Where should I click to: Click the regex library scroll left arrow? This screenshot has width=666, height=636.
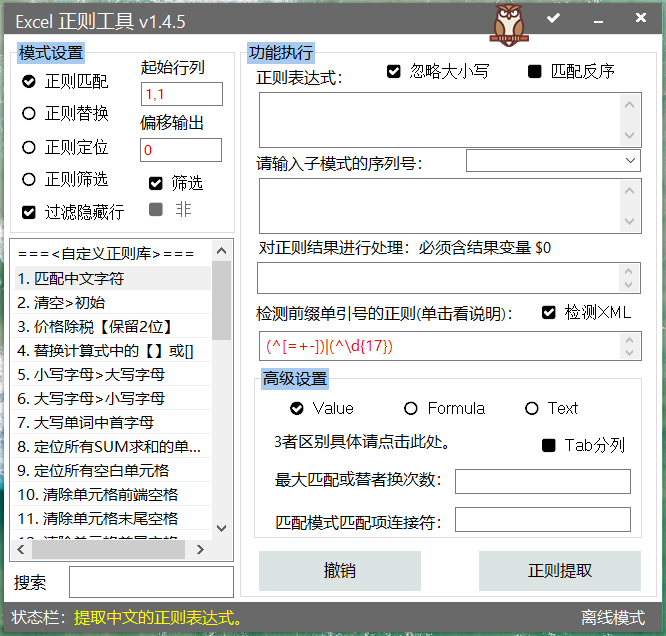21,549
